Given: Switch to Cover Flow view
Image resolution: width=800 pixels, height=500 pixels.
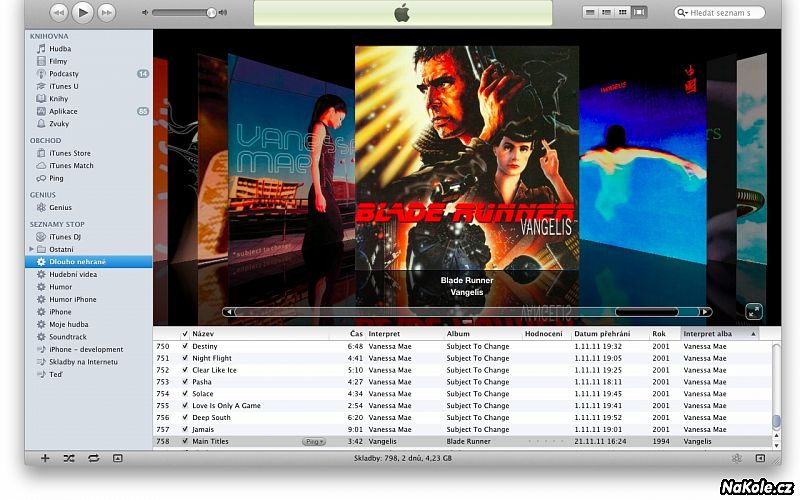Looking at the screenshot, I should pyautogui.click(x=639, y=12).
